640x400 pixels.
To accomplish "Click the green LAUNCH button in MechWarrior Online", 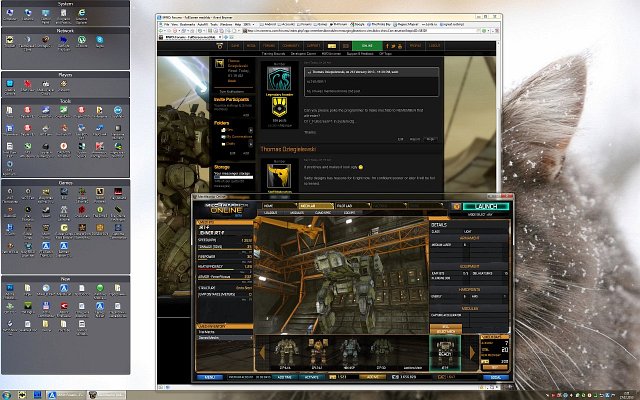I will 486,206.
